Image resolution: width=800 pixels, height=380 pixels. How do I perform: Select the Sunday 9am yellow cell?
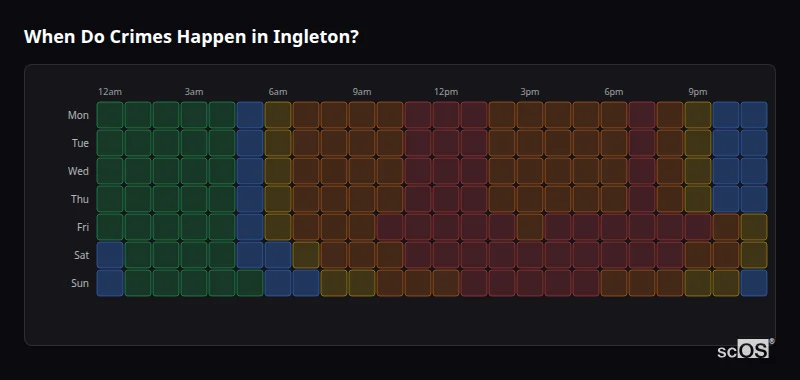[362, 283]
